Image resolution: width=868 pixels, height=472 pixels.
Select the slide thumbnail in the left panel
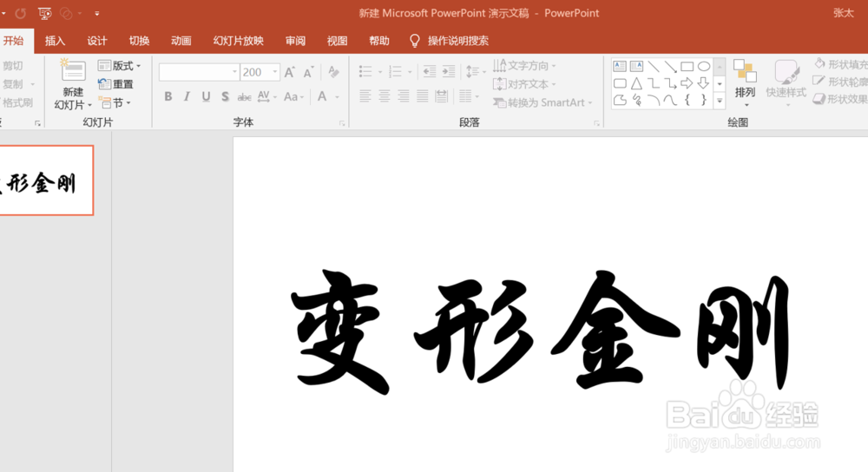tap(47, 180)
